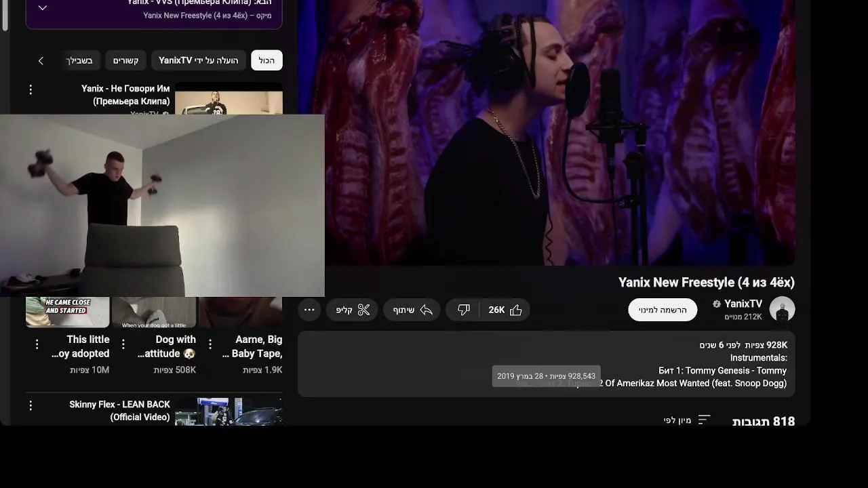
Task: Open 'Aarne, Big Baby Tape' short title
Action: [x=252, y=346]
